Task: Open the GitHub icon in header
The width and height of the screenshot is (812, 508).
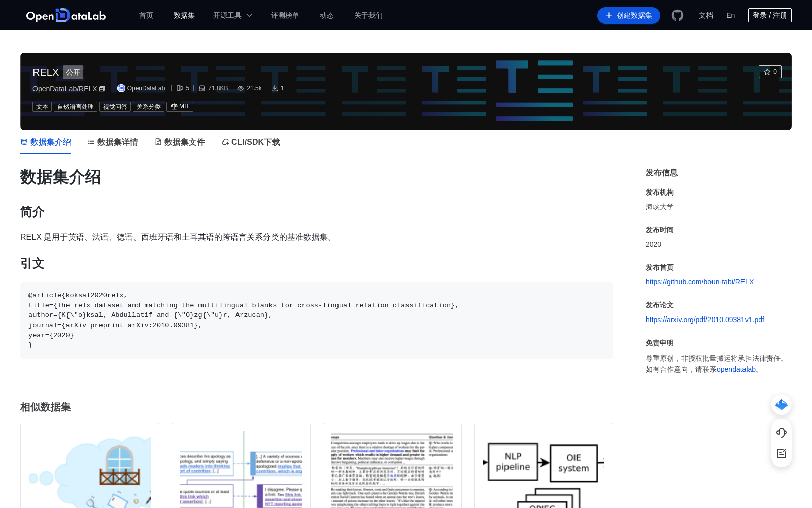Action: 678,15
